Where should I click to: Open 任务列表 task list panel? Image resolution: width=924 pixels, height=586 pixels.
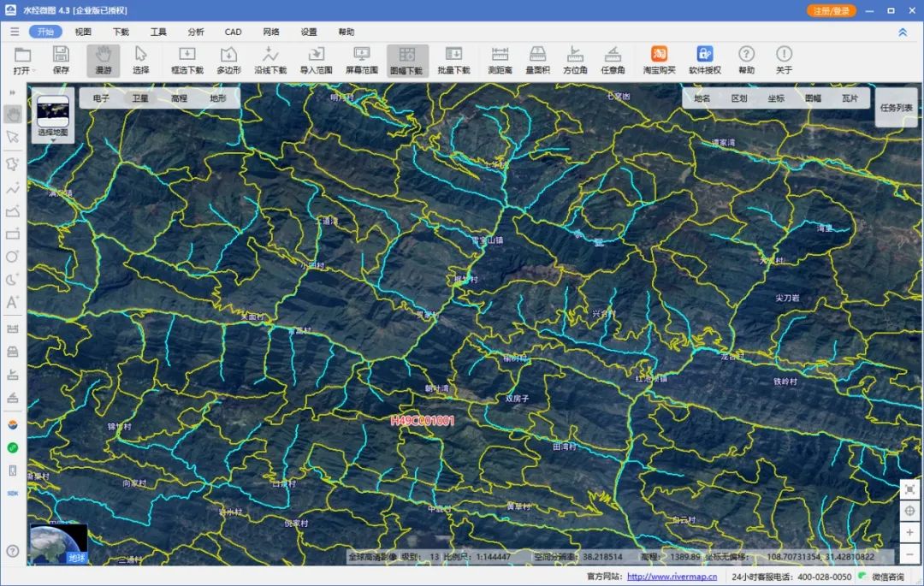point(897,108)
